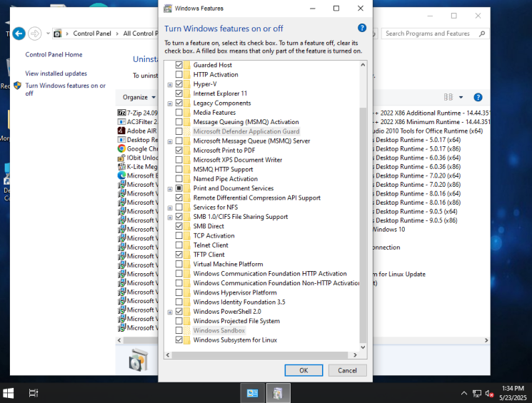Enable the HTTP Activation feature

[x=179, y=74]
